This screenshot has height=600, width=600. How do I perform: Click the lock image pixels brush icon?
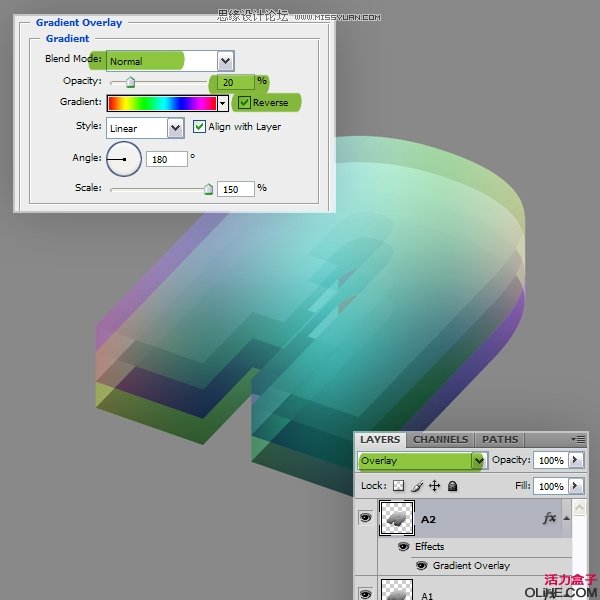[417, 486]
